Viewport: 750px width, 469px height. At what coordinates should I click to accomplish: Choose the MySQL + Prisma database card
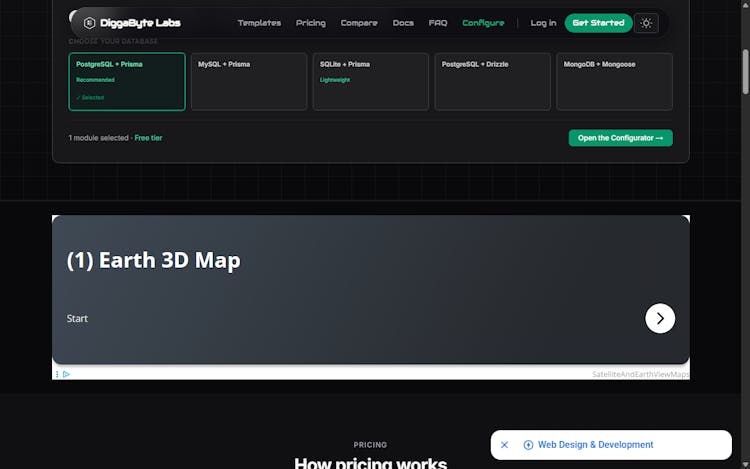pyautogui.click(x=249, y=81)
